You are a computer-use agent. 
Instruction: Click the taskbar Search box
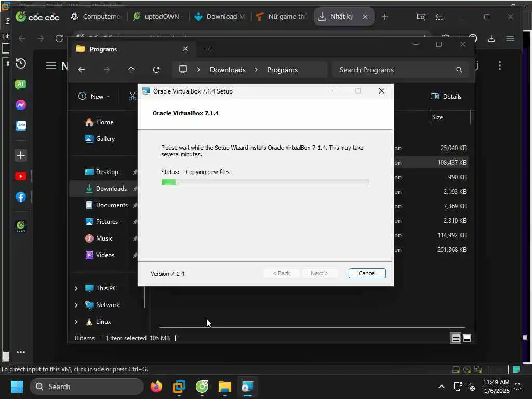87,387
